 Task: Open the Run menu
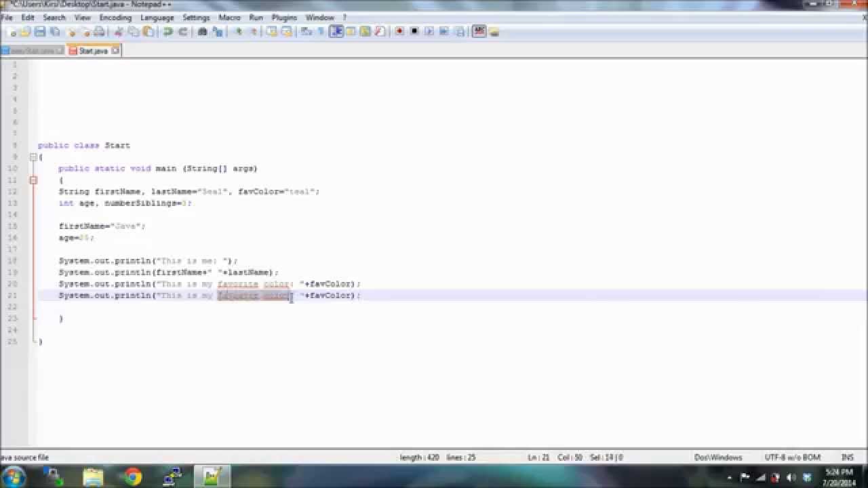tap(256, 18)
